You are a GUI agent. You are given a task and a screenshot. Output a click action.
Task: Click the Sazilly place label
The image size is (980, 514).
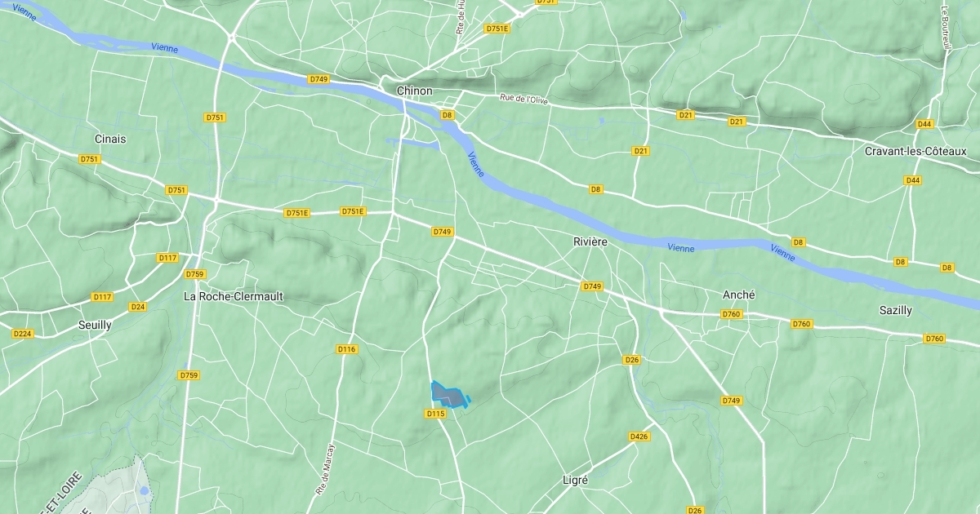click(896, 311)
